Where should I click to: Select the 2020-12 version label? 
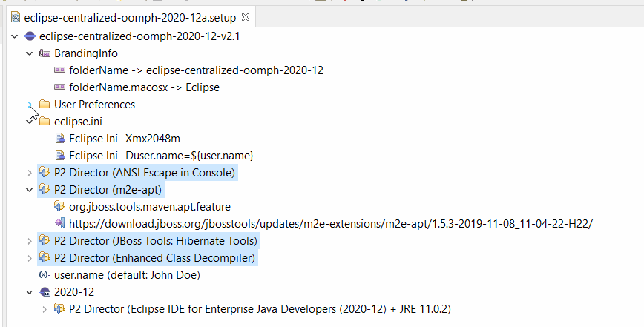(x=74, y=292)
